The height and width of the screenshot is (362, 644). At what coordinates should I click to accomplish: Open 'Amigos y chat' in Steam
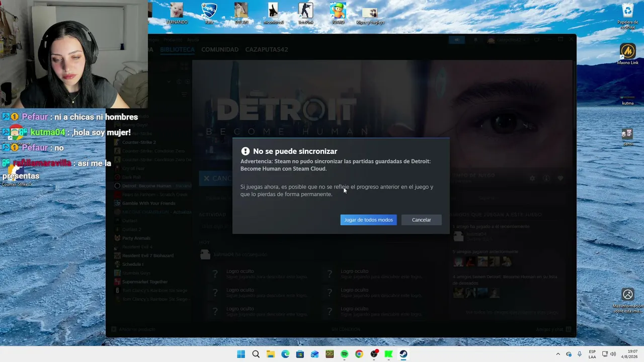pos(553,329)
